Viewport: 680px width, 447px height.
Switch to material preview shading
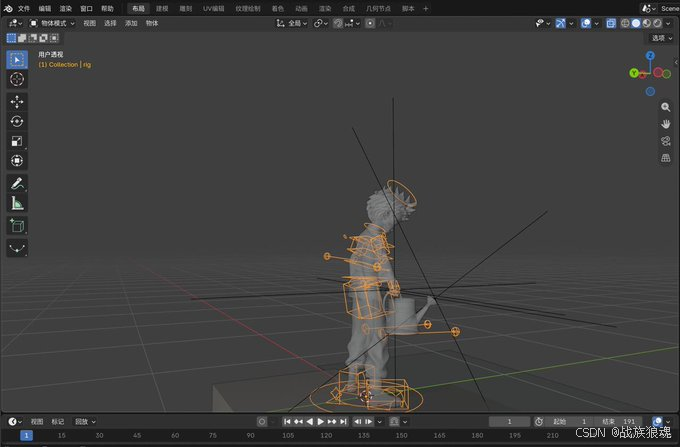click(647, 23)
